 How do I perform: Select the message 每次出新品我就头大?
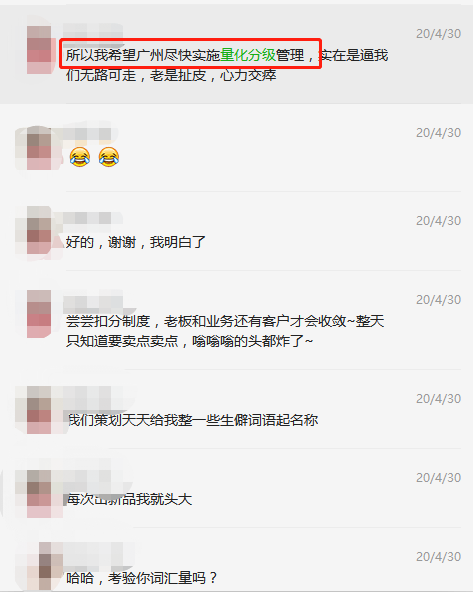click(x=129, y=499)
